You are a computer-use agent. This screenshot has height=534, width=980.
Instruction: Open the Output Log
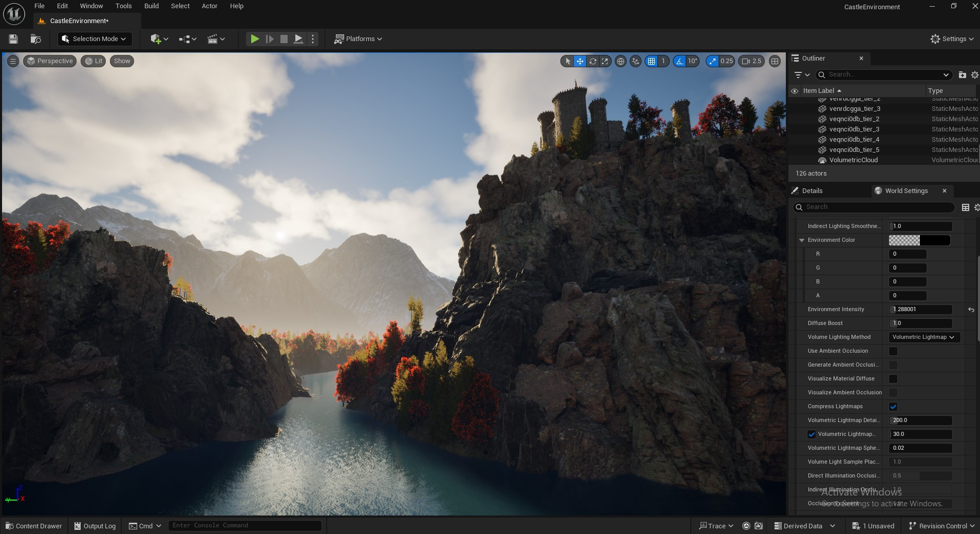(95, 526)
